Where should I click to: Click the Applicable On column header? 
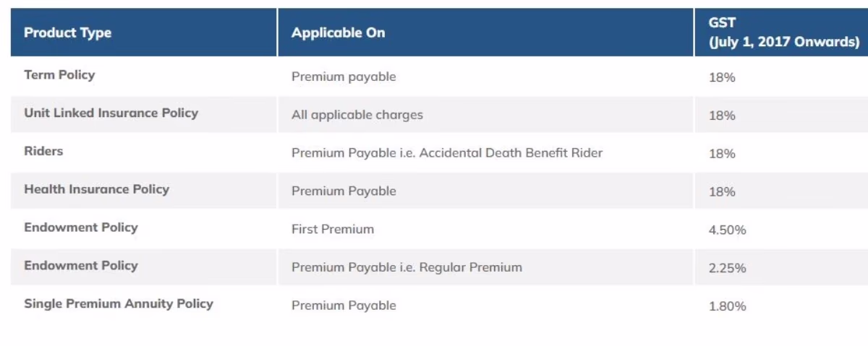pyautogui.click(x=339, y=33)
